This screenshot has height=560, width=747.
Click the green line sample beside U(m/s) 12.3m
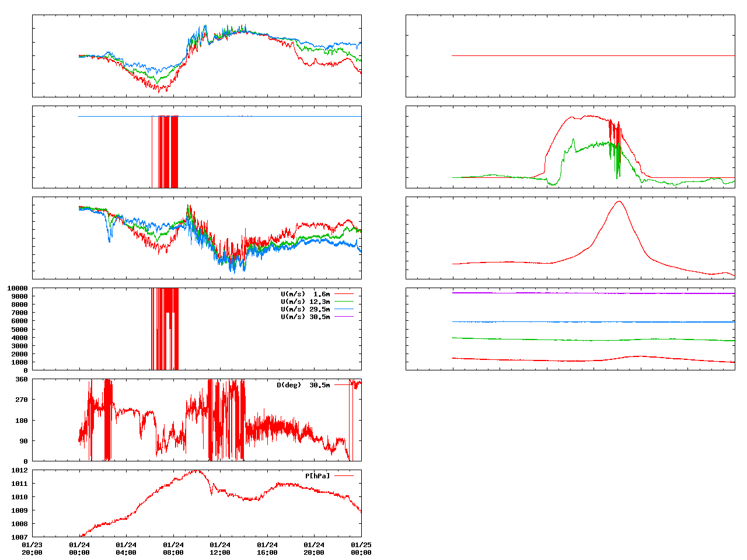click(344, 302)
